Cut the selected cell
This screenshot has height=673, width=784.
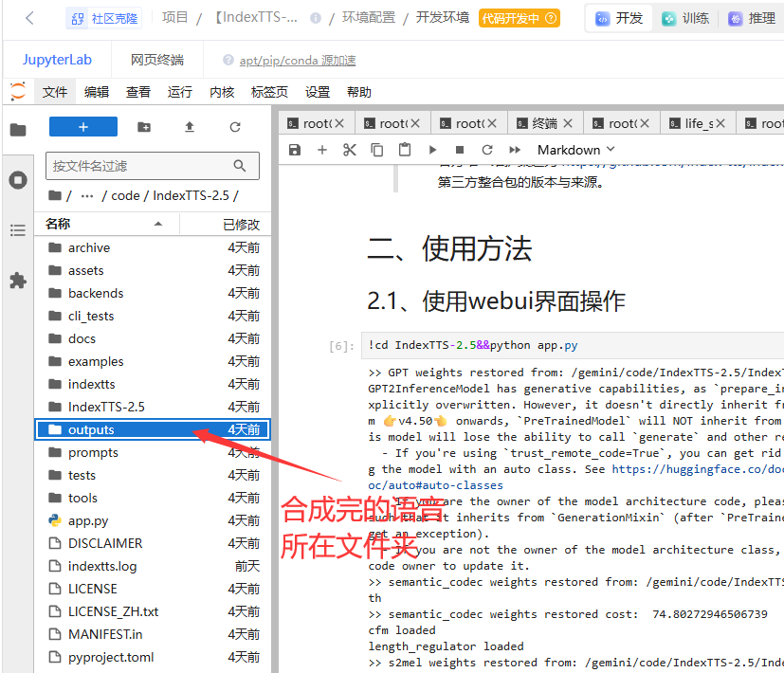(350, 150)
